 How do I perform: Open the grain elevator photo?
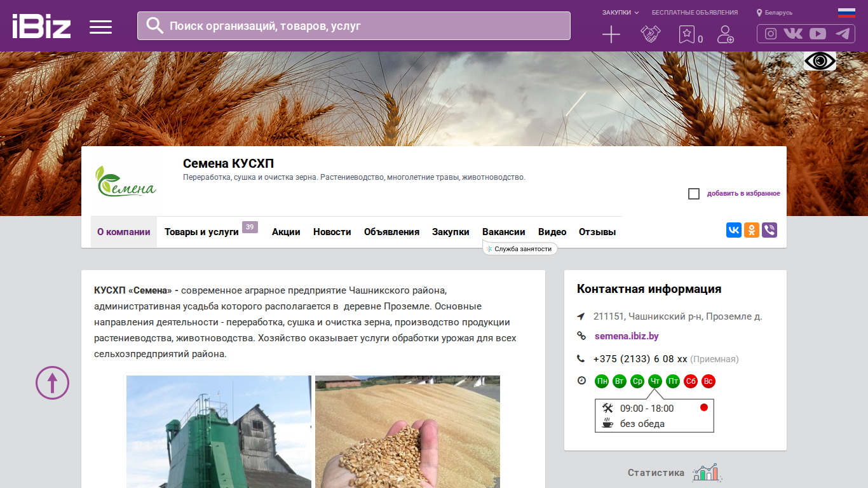(219, 432)
